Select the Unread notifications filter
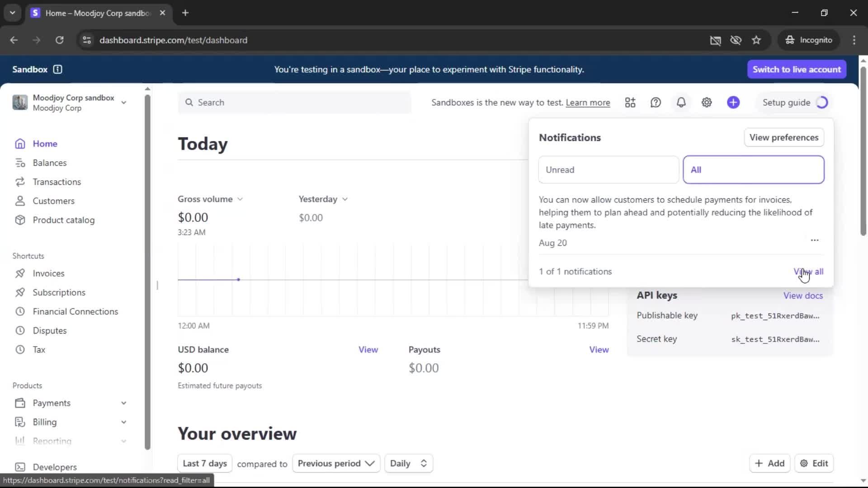Screen dimensions: 868x488 coord(609,170)
